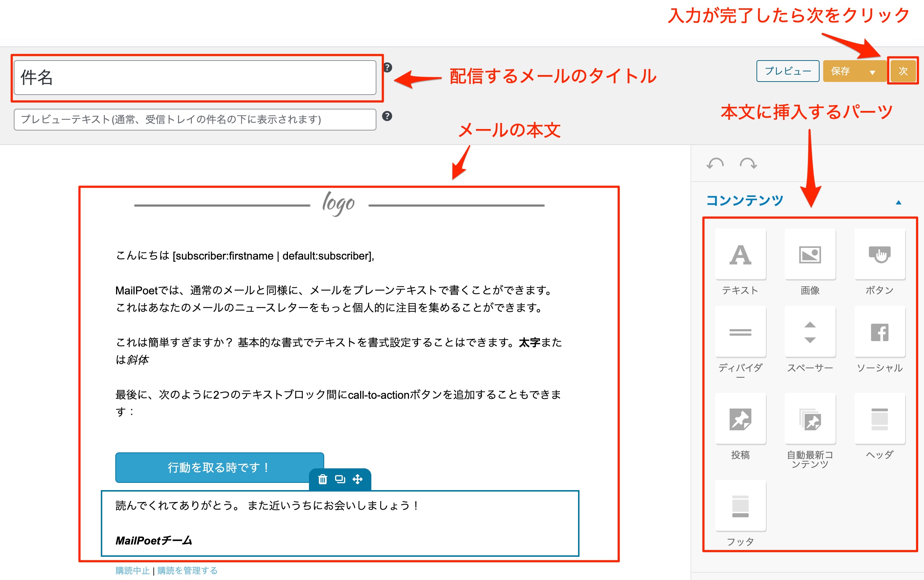Viewport: 924px width, 580px height.
Task: Select the ソーシャル (Social) content block
Action: (x=879, y=332)
